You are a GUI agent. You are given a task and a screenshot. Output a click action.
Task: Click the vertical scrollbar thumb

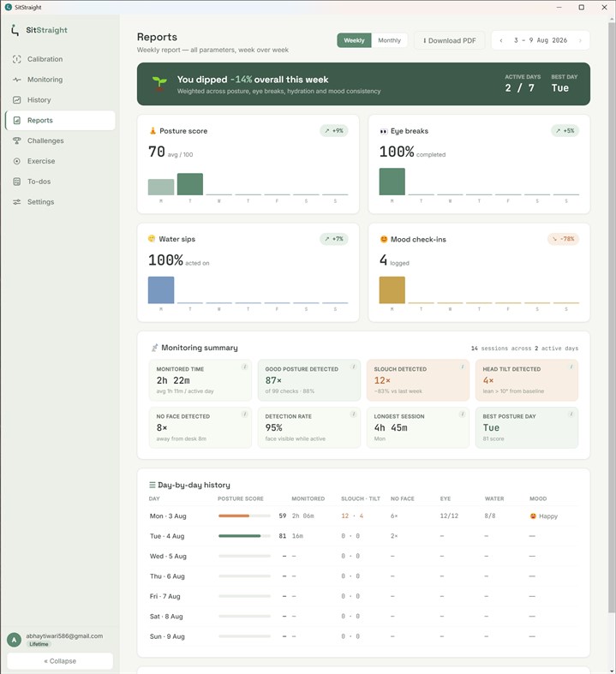point(612,318)
